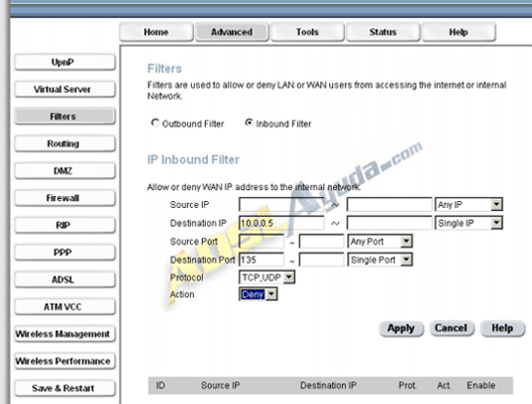The image size is (532, 404).
Task: Open the Destination IP type dropdown (Single IP)
Action: point(468,223)
